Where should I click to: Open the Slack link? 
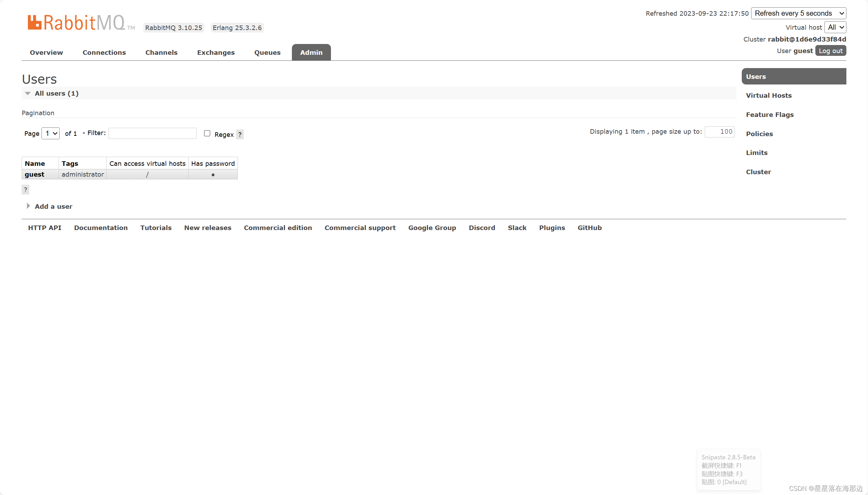point(517,228)
